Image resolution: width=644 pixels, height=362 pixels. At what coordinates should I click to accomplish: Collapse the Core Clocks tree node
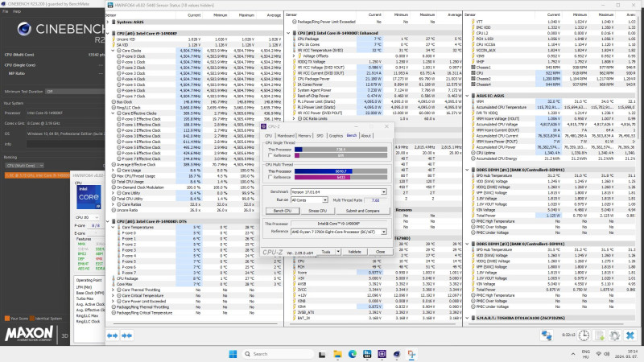tap(114, 51)
